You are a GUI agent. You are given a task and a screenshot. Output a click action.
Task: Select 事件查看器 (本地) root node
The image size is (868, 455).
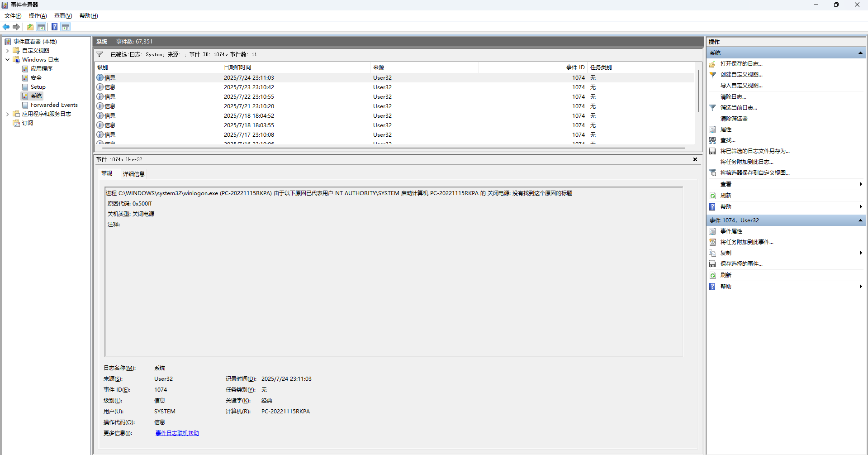[35, 42]
